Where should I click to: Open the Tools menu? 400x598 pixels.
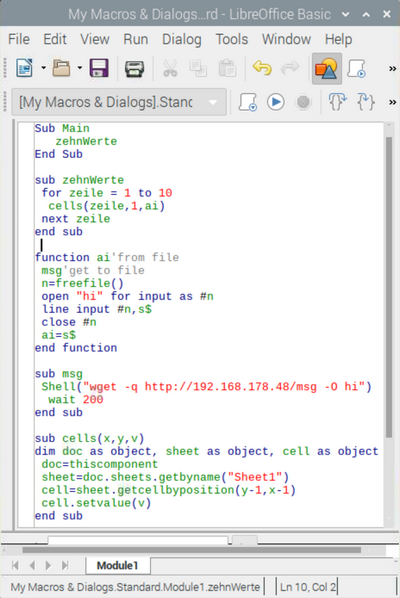click(x=231, y=39)
